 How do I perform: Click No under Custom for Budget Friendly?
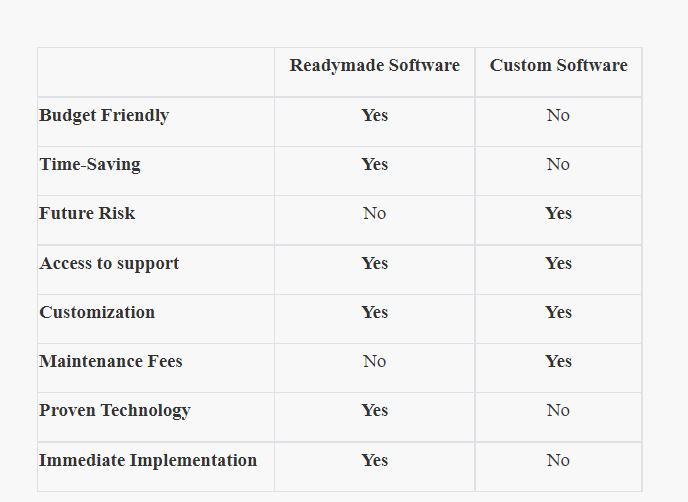[x=558, y=115]
